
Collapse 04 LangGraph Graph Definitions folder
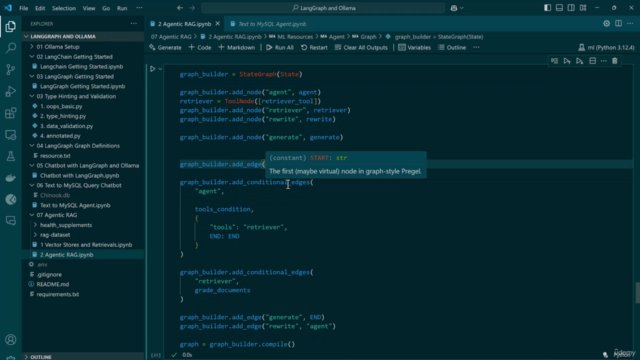[x=32, y=146]
